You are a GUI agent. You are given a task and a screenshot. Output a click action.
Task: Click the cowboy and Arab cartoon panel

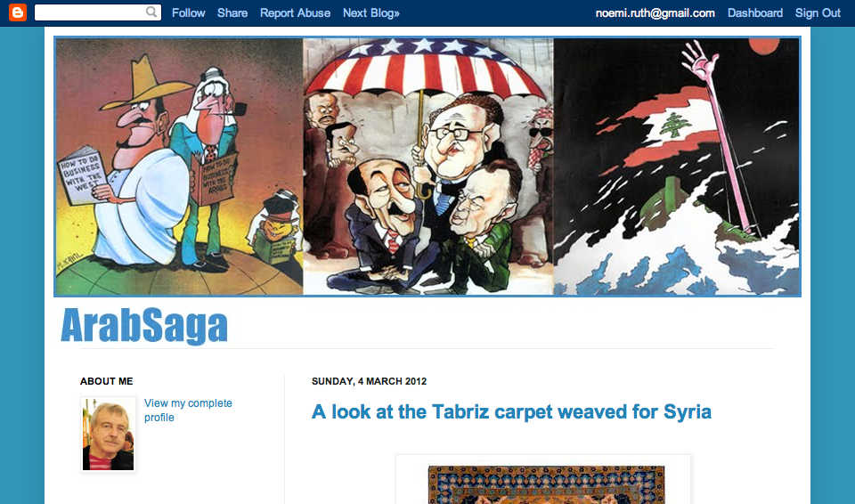pyautogui.click(x=179, y=167)
